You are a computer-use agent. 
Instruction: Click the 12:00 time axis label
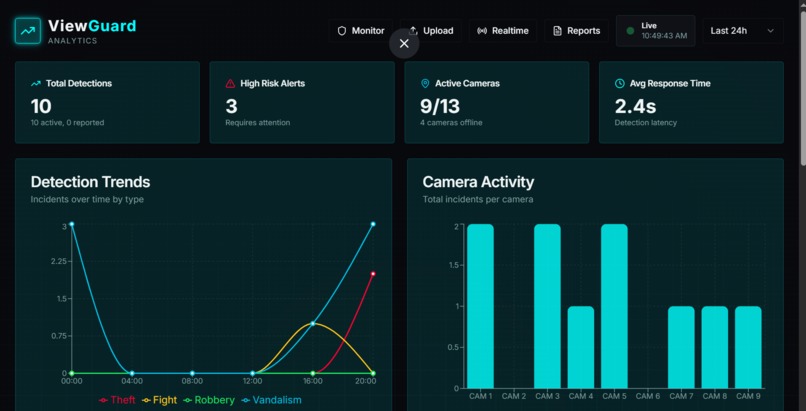coord(252,381)
